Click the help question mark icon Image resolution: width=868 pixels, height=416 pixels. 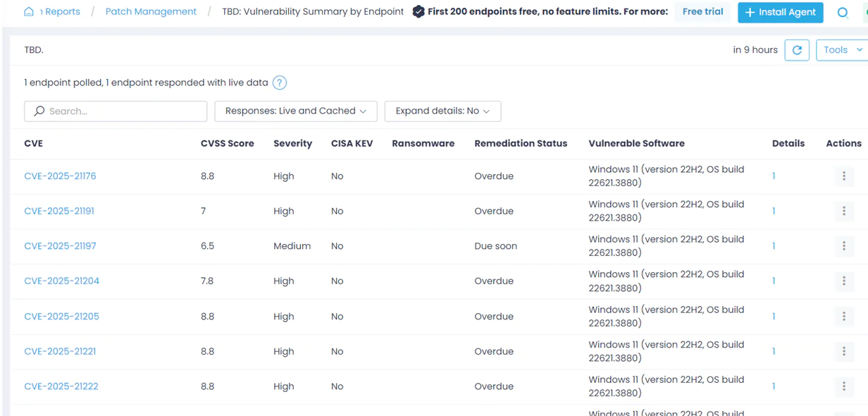[x=280, y=82]
